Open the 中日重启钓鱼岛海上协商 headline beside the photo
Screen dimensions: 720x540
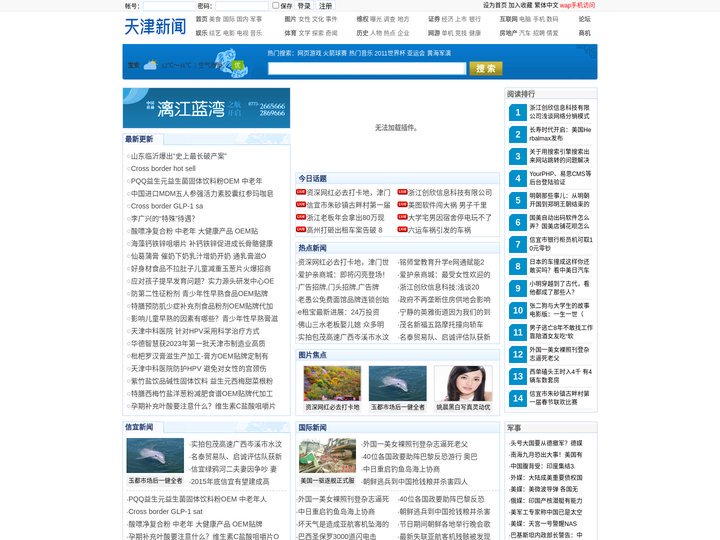(x=401, y=469)
